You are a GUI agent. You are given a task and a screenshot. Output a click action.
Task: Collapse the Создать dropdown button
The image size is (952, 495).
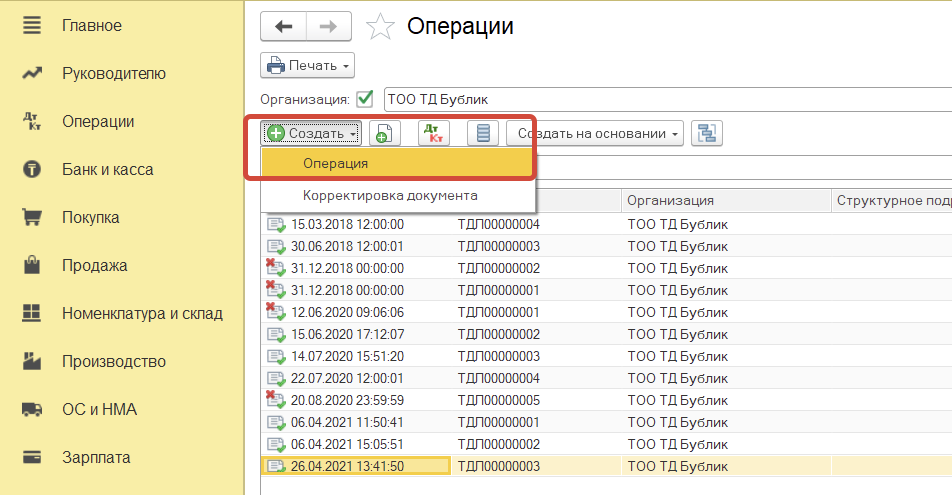tap(313, 133)
